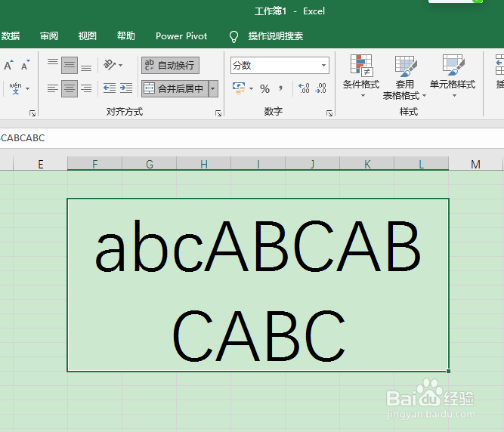
Task: Click the 合并后居中 merge and center button
Action: pyautogui.click(x=175, y=88)
